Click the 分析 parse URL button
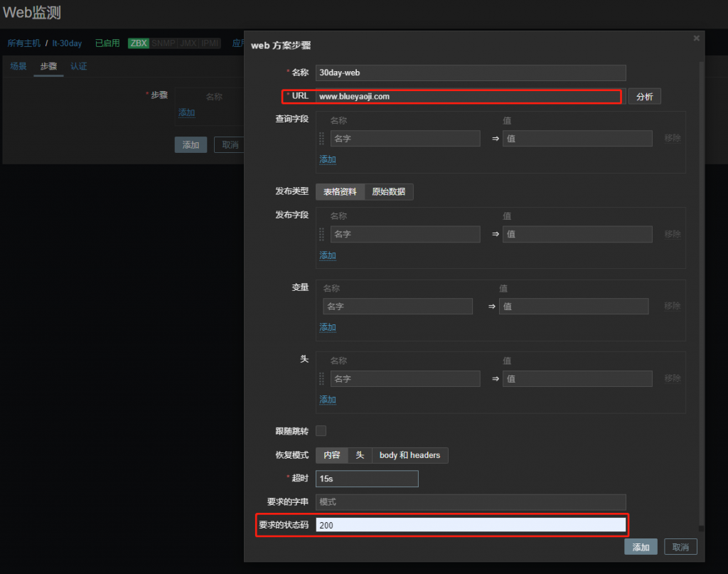Screen dimensions: 728x574 644,97
